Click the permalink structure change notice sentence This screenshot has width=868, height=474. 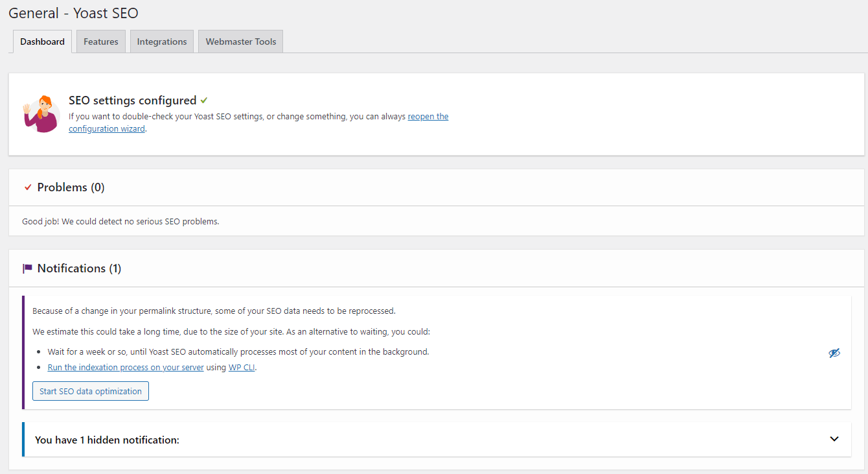pos(214,311)
